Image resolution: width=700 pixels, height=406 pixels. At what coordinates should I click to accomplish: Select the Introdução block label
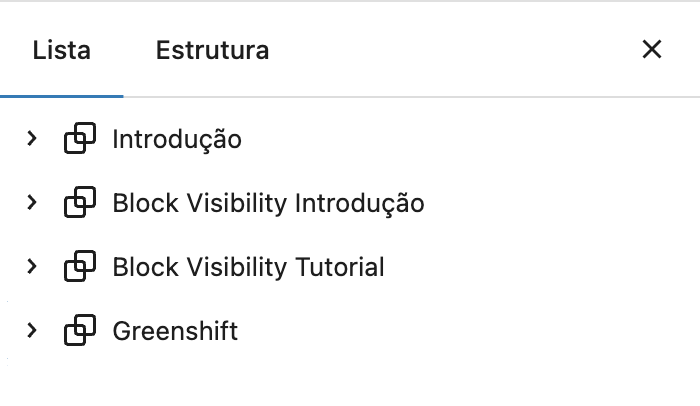(x=177, y=140)
